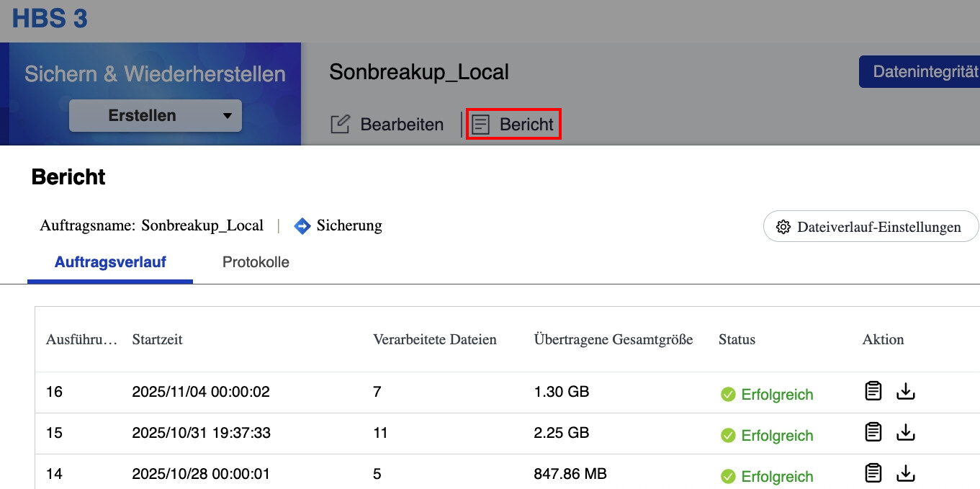The height and width of the screenshot is (489, 980).
Task: Switch to the Protokolle tab
Action: (256, 262)
